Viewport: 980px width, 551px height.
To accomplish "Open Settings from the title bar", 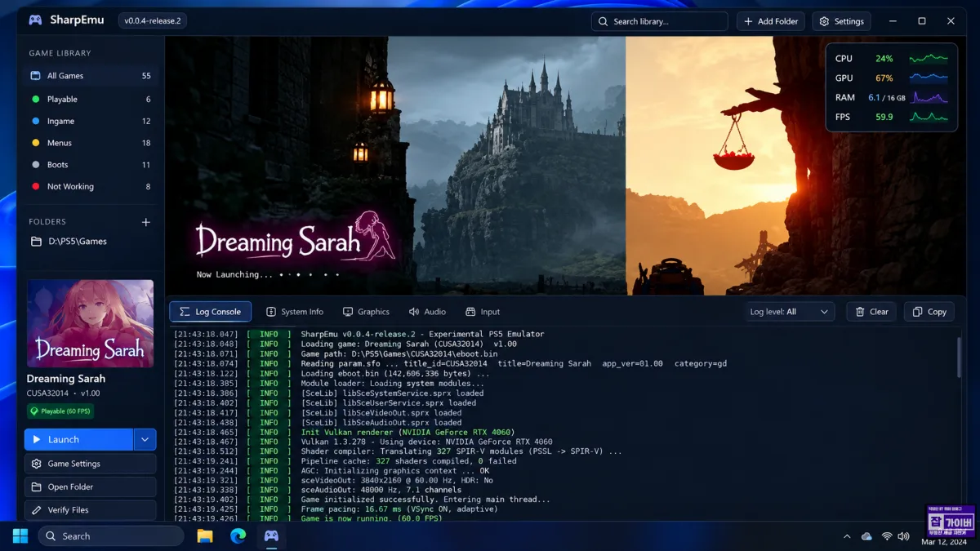I will tap(842, 21).
